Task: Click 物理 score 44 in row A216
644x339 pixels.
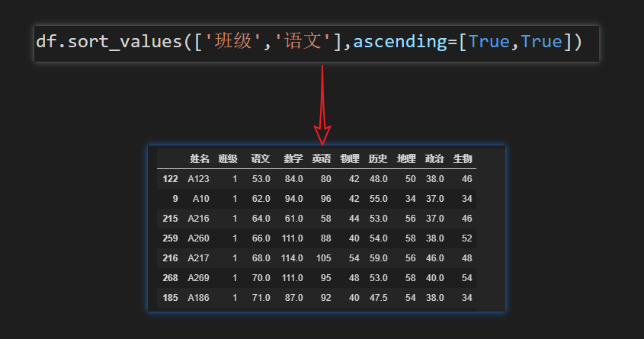Action: pos(354,219)
